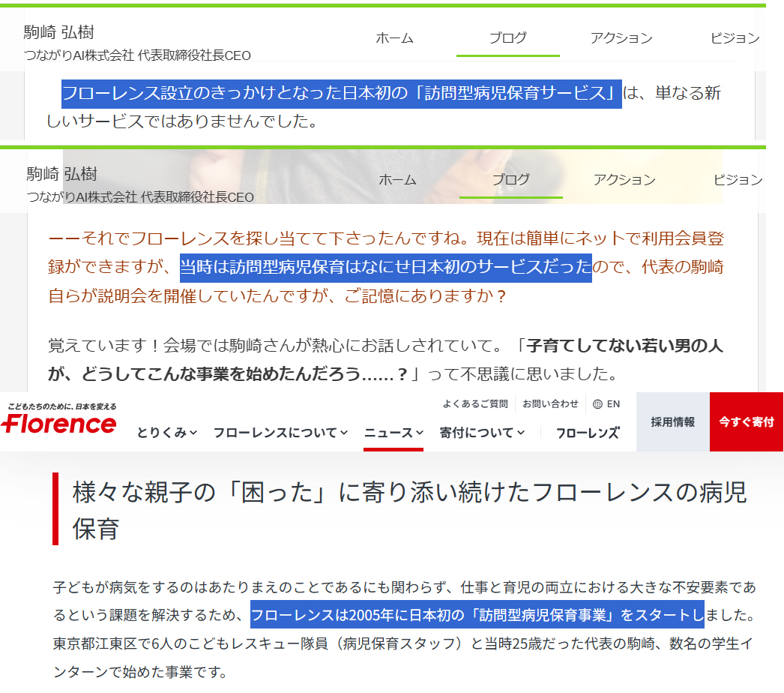
Task: Click bold text 子育てしてない若い男の人
Action: point(624,345)
